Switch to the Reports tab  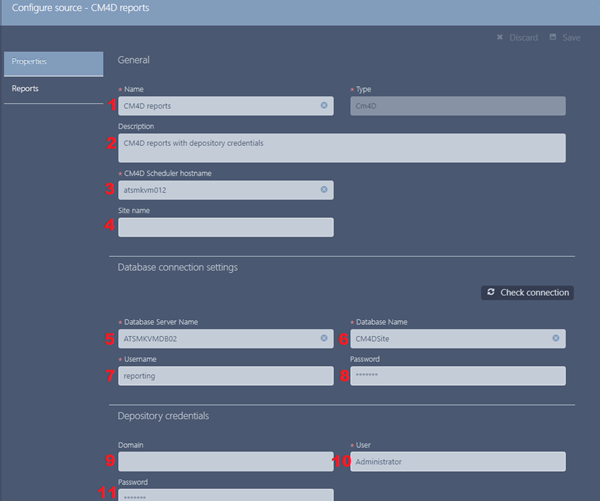(54, 90)
